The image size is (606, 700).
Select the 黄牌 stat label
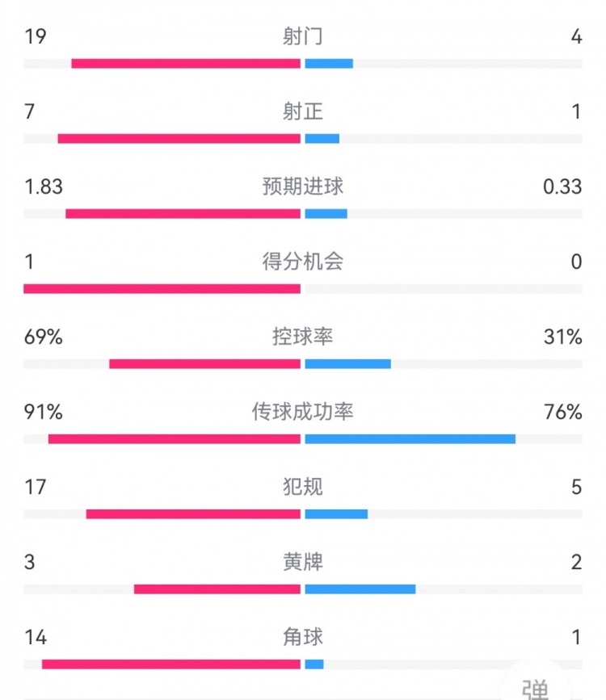[303, 562]
